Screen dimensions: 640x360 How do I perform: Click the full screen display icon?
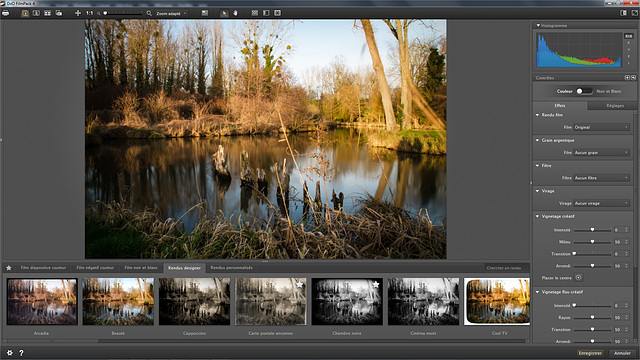pos(278,13)
